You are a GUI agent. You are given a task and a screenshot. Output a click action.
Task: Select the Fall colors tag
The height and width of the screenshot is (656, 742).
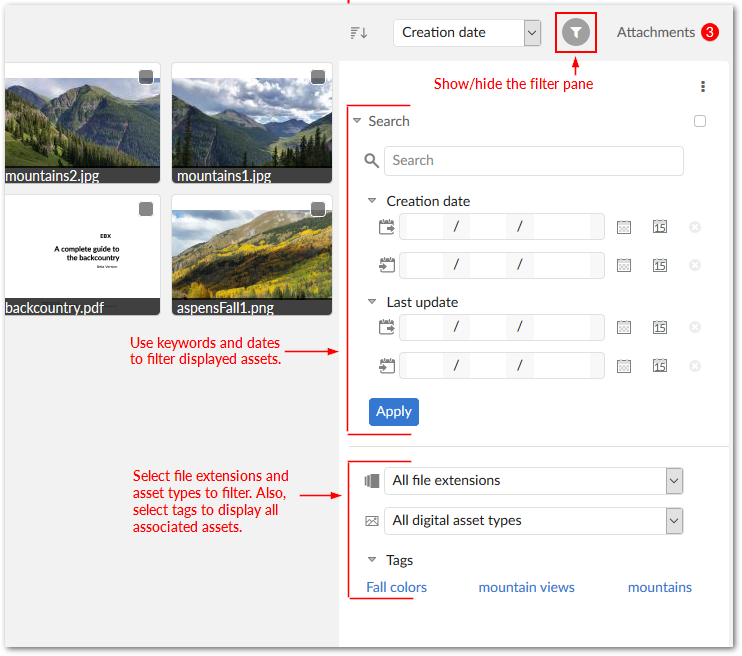coord(396,587)
